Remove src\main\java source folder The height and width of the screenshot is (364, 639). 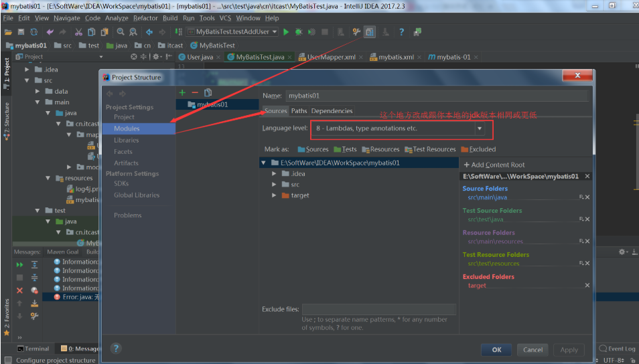point(587,197)
